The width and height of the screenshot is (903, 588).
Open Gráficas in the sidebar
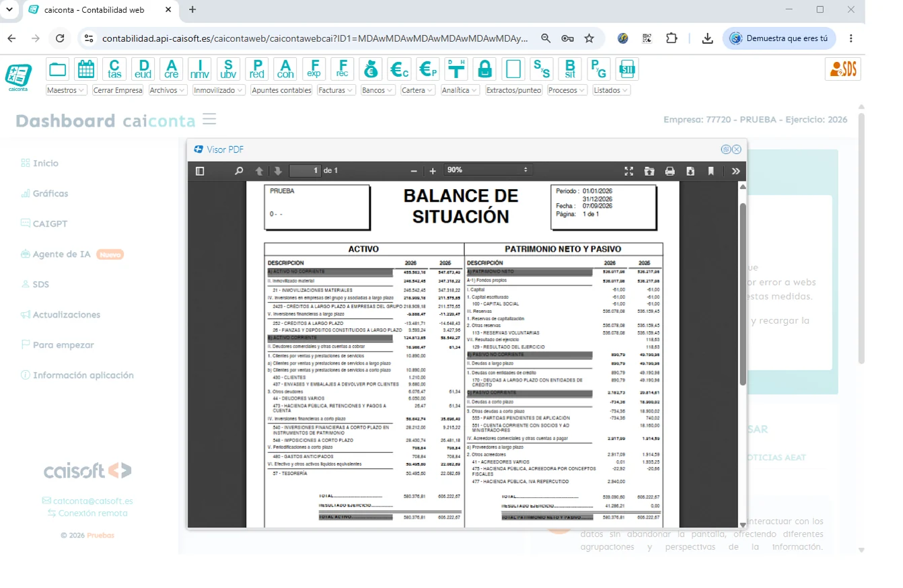point(44,193)
